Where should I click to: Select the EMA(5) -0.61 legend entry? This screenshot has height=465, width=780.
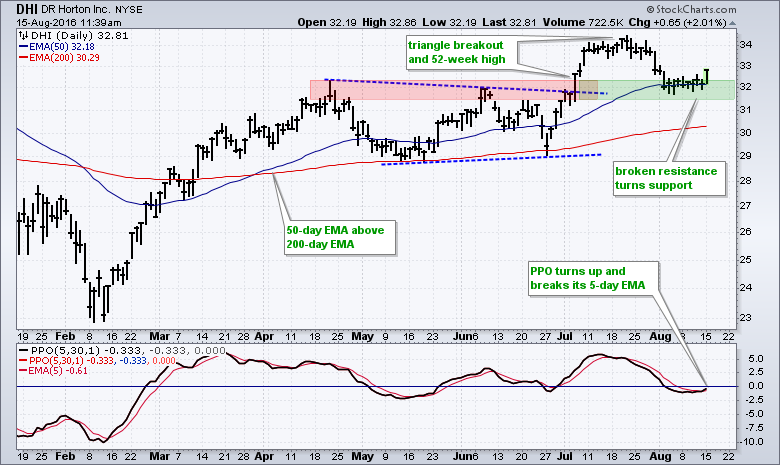[53, 371]
